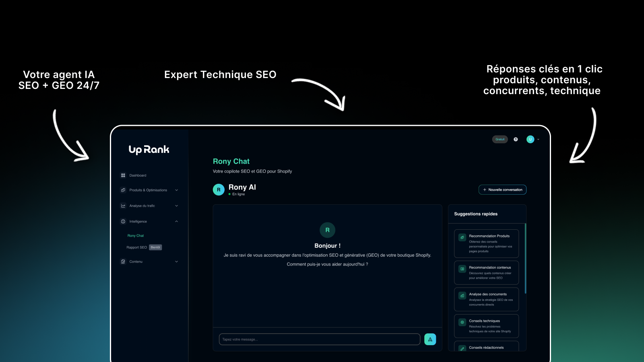Image resolution: width=644 pixels, height=362 pixels.
Task: Choose Analyse des concurrents suggestion
Action: (x=486, y=299)
